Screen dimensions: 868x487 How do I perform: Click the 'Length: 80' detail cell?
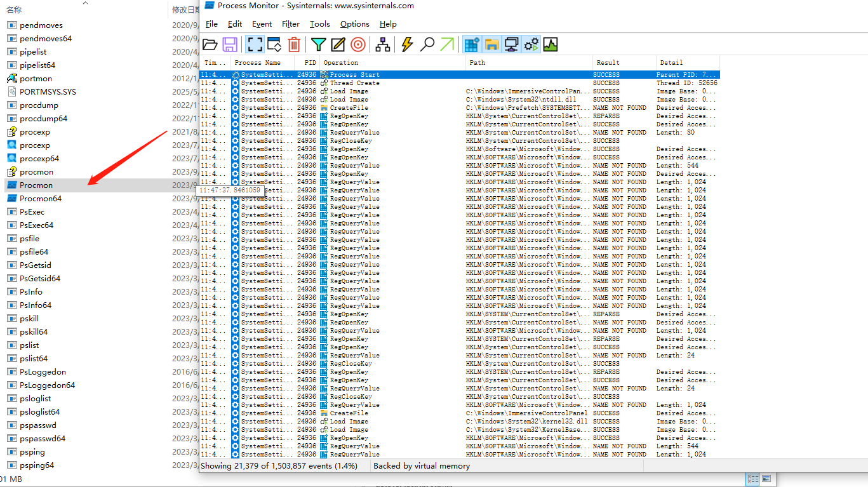click(x=676, y=133)
